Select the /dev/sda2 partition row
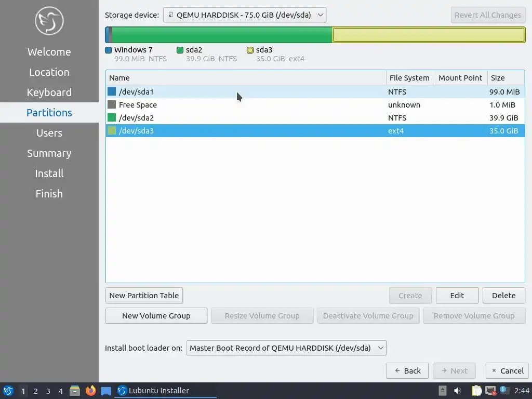532x399 pixels. tap(315, 118)
